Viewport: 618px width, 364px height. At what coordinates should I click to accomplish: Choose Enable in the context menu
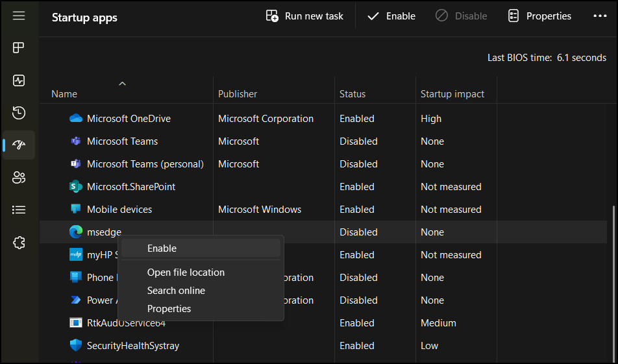(162, 249)
